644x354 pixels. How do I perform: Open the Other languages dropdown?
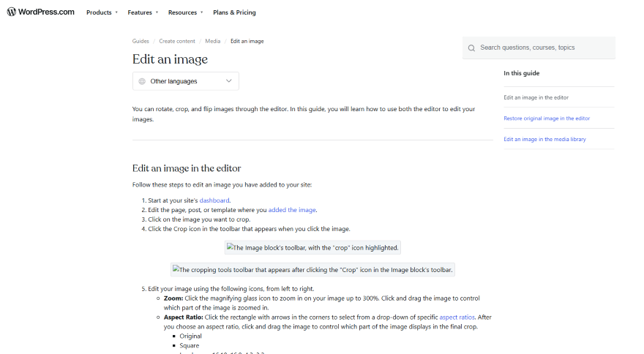[x=186, y=81]
